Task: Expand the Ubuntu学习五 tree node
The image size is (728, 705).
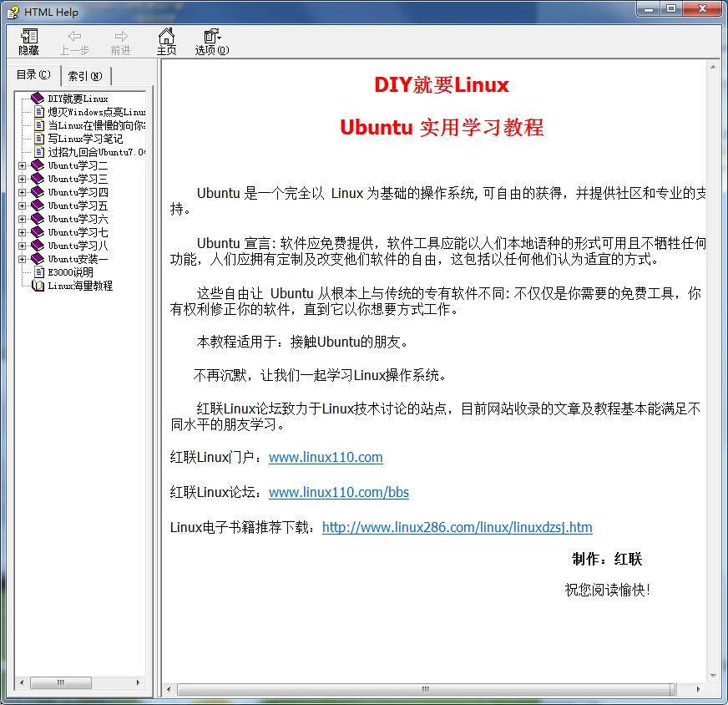Action: (23, 205)
